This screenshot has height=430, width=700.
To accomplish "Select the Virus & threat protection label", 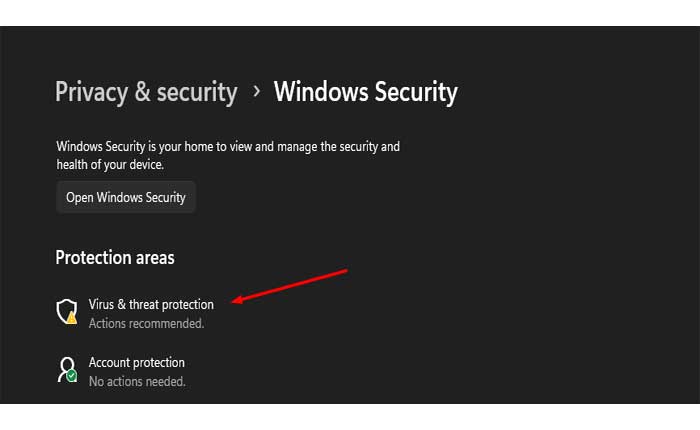I will pyautogui.click(x=151, y=304).
